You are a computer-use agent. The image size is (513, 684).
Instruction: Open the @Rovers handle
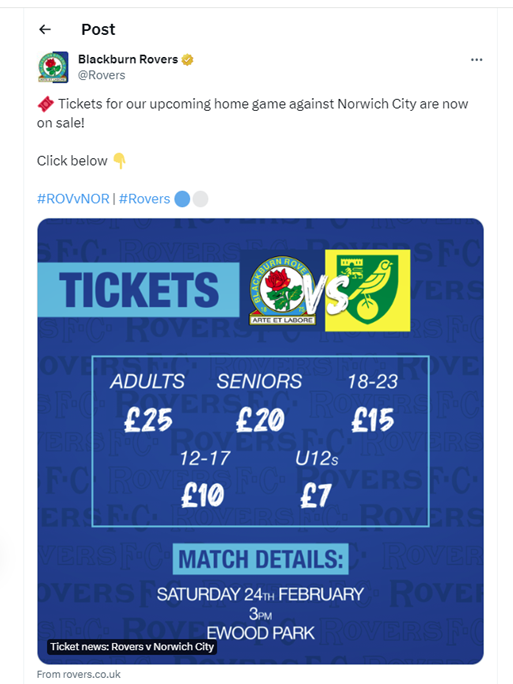(x=102, y=75)
